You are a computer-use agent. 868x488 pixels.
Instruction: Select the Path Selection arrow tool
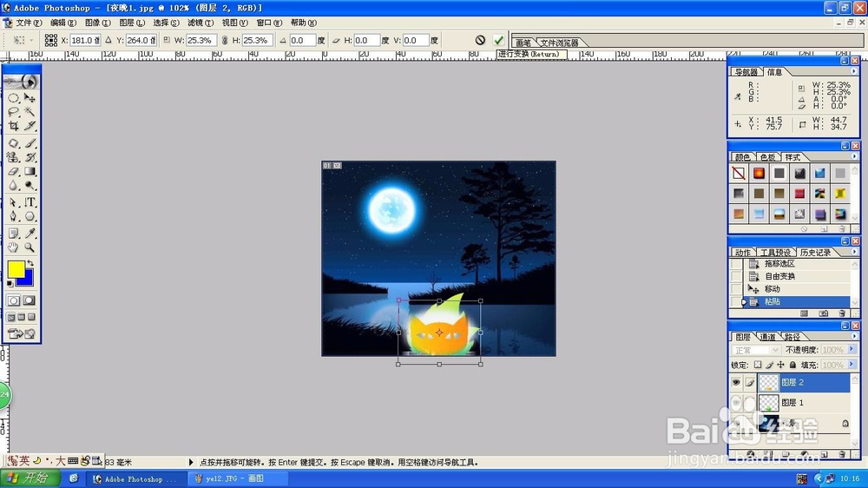click(x=13, y=202)
